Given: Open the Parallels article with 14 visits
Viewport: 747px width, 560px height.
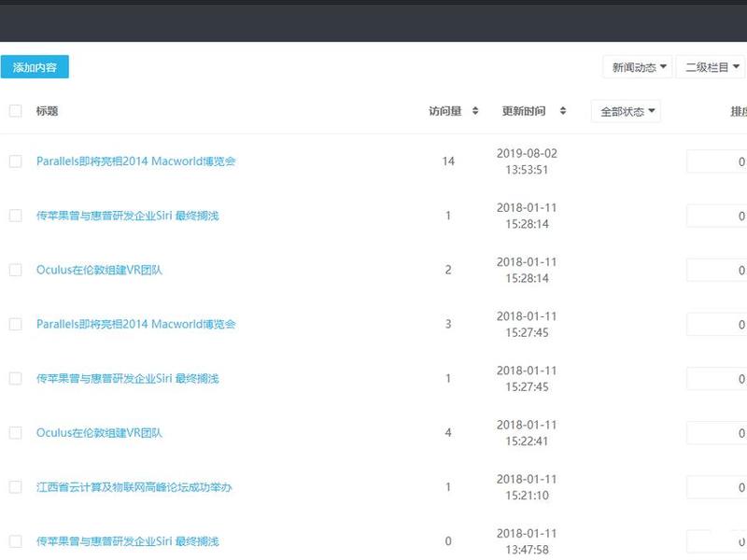Looking at the screenshot, I should coord(135,161).
